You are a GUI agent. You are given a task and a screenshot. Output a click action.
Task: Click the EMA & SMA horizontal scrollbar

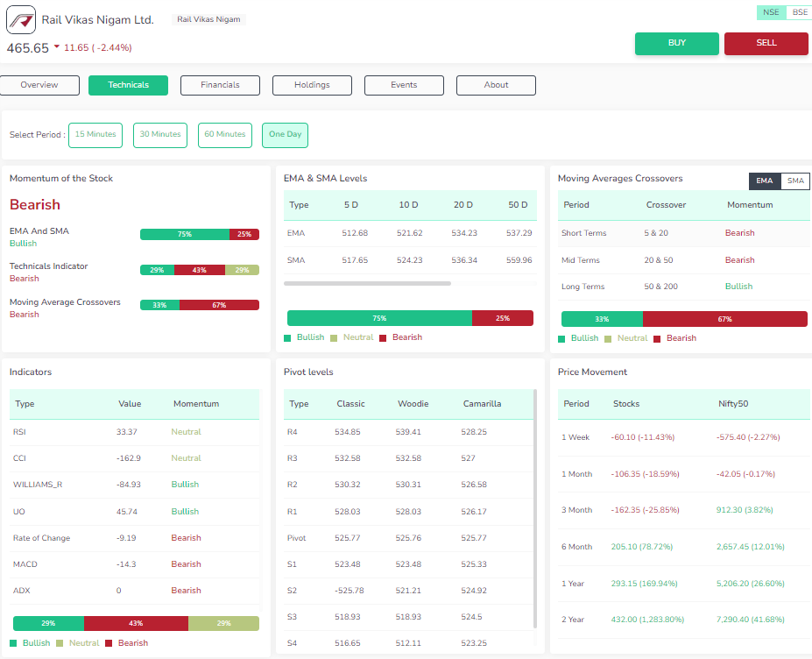coord(367,283)
